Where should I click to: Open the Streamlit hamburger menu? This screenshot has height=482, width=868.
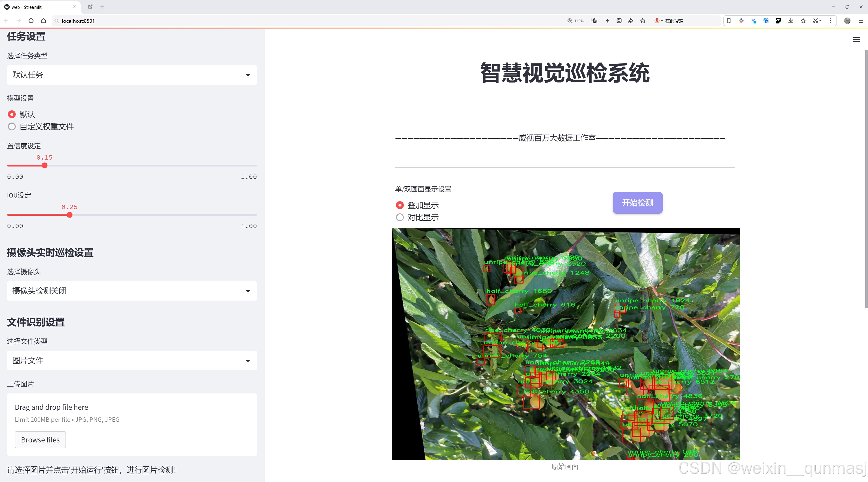pyautogui.click(x=856, y=40)
